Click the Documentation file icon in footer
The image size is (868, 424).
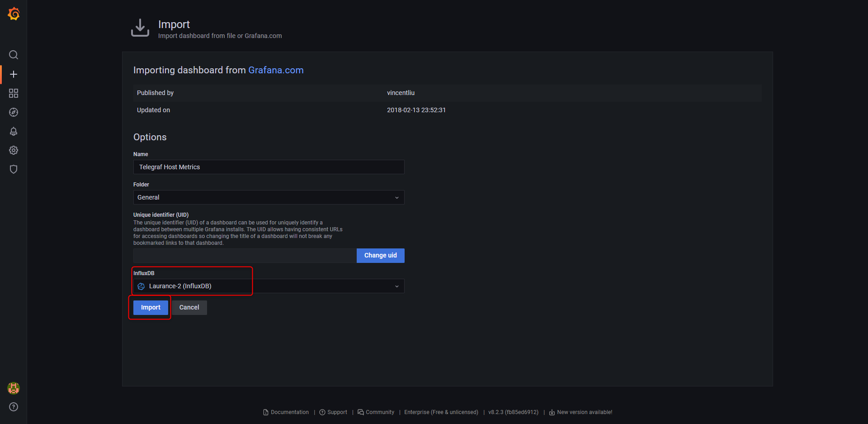tap(266, 412)
